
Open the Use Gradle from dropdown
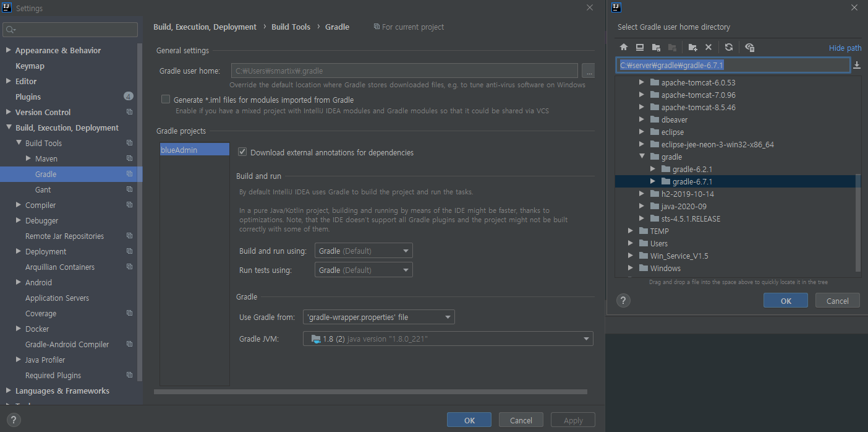(x=379, y=317)
